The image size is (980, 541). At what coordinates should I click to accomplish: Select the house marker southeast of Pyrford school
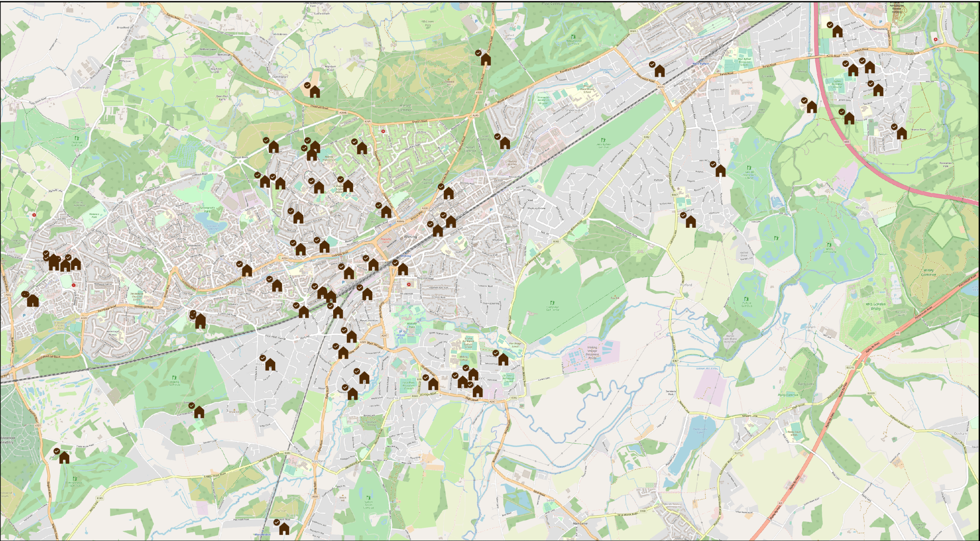[691, 222]
